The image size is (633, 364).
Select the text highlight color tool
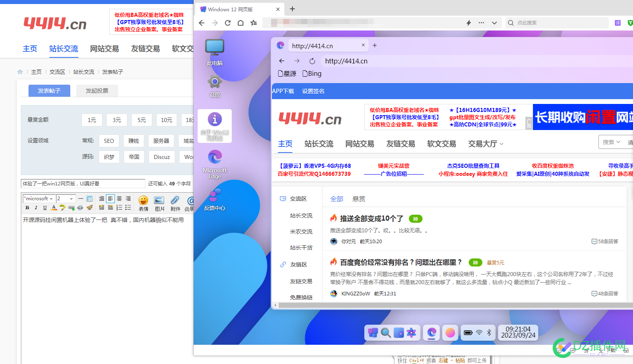click(63, 207)
